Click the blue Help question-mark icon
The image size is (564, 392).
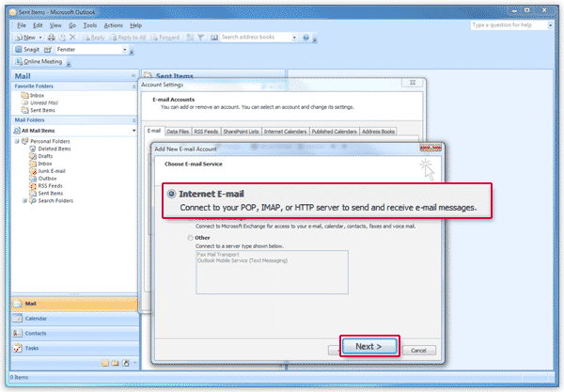pos(305,38)
